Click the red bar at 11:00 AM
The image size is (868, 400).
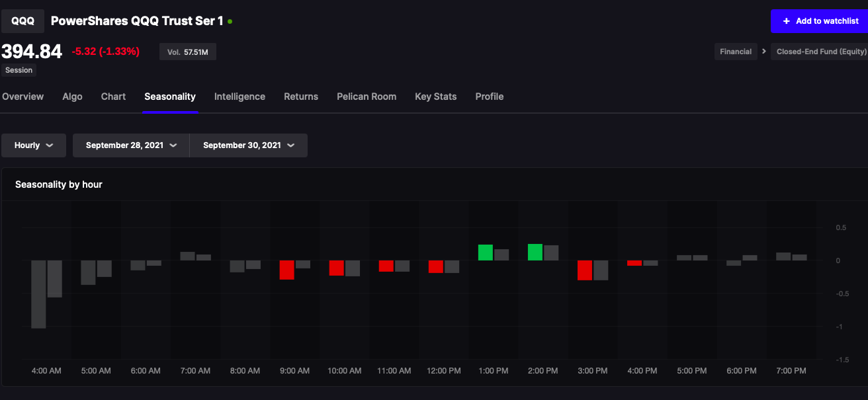[386, 266]
